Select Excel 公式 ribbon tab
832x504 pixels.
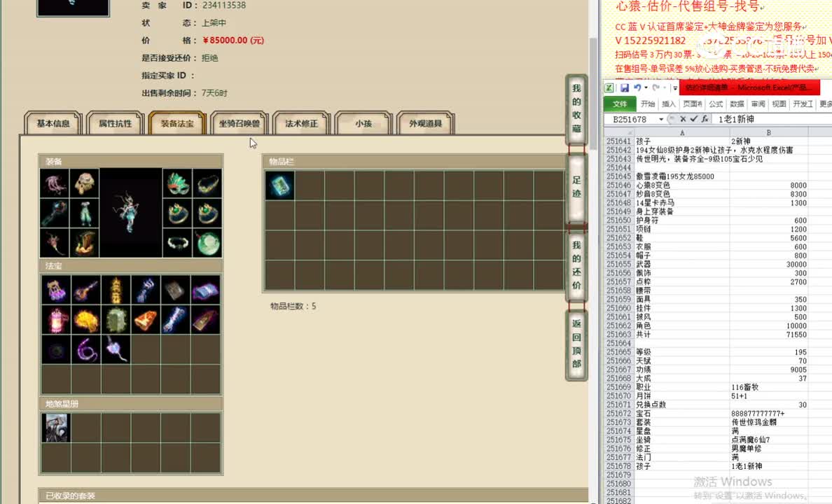click(716, 104)
